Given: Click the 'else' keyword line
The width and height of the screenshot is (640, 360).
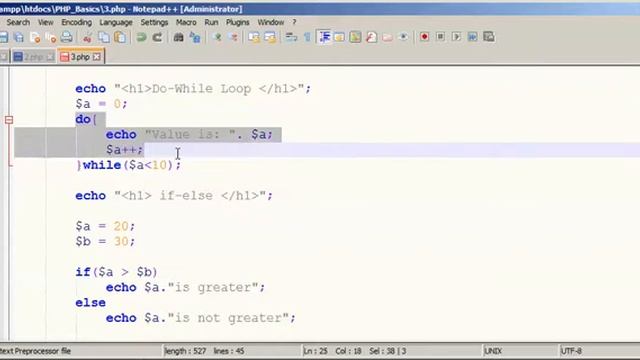Looking at the screenshot, I should click(x=90, y=303).
